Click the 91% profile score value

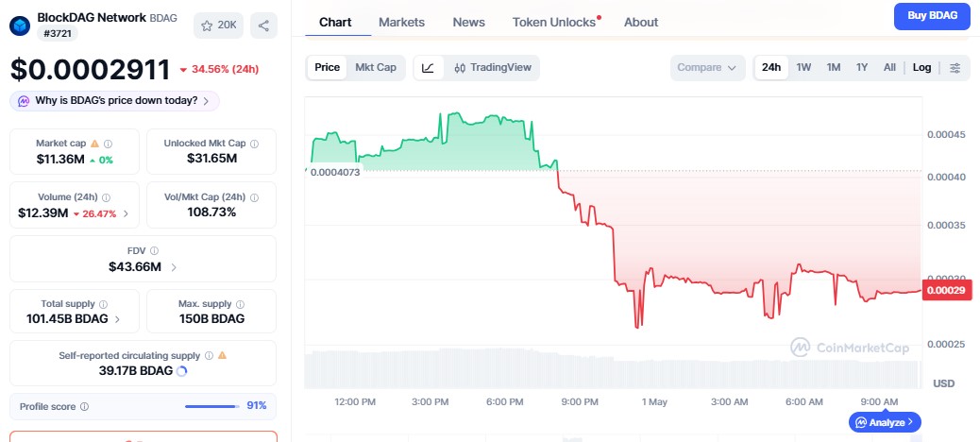257,406
